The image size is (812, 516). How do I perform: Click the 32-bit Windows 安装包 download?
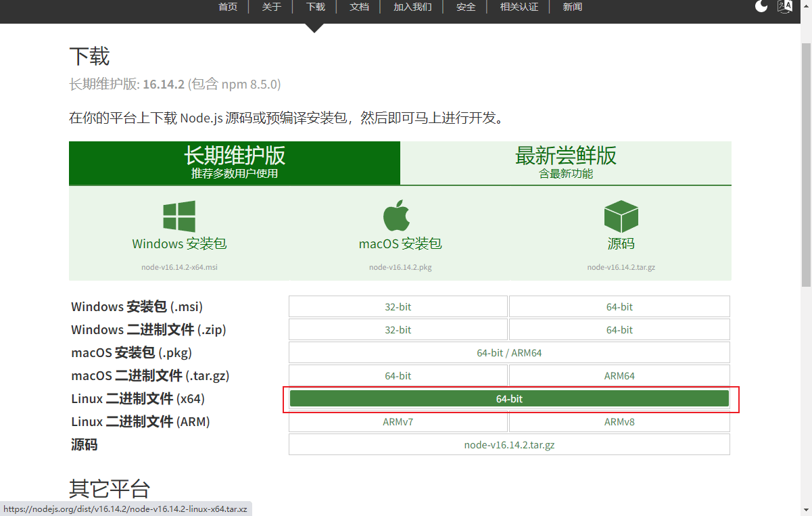pos(398,306)
